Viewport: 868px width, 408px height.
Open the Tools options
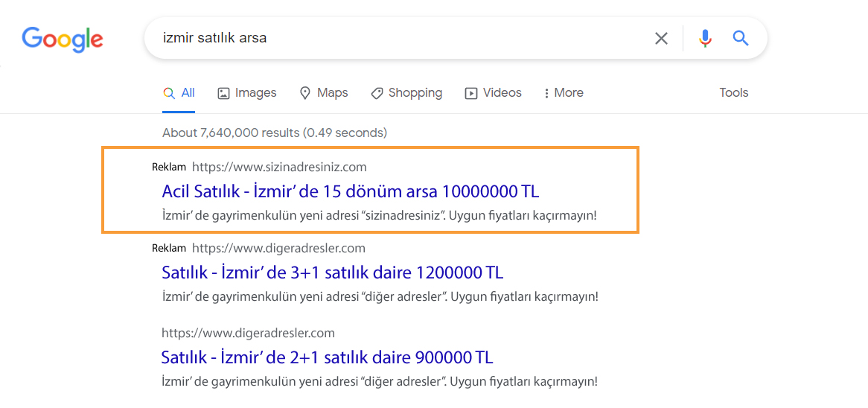733,93
